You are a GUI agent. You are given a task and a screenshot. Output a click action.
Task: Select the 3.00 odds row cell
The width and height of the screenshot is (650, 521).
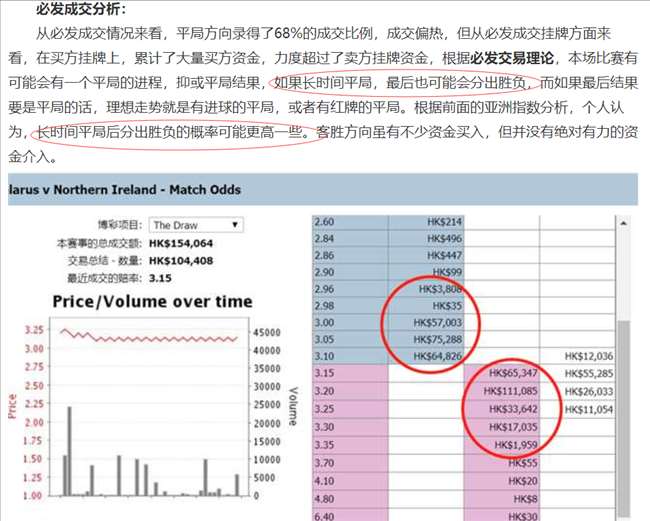tap(349, 323)
